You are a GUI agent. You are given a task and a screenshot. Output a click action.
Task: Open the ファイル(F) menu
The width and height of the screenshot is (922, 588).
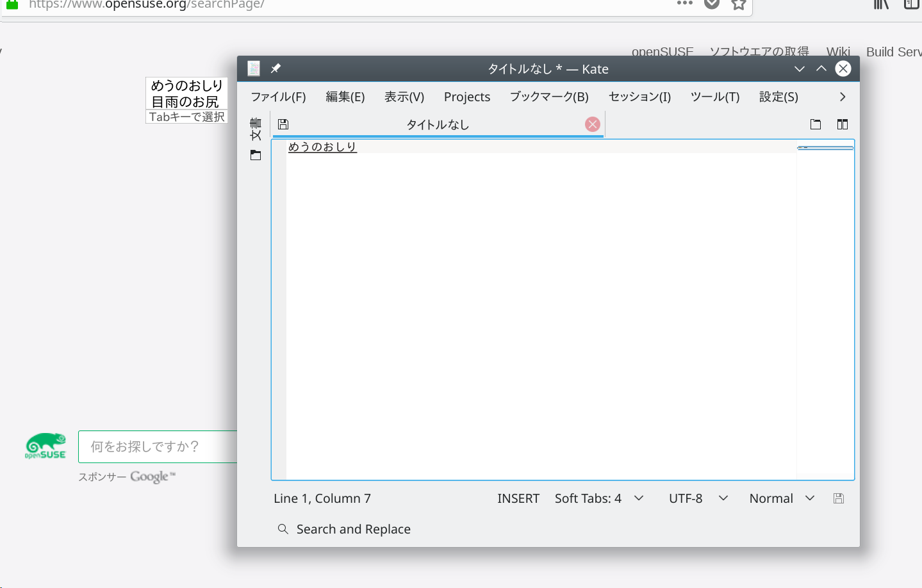tap(278, 97)
